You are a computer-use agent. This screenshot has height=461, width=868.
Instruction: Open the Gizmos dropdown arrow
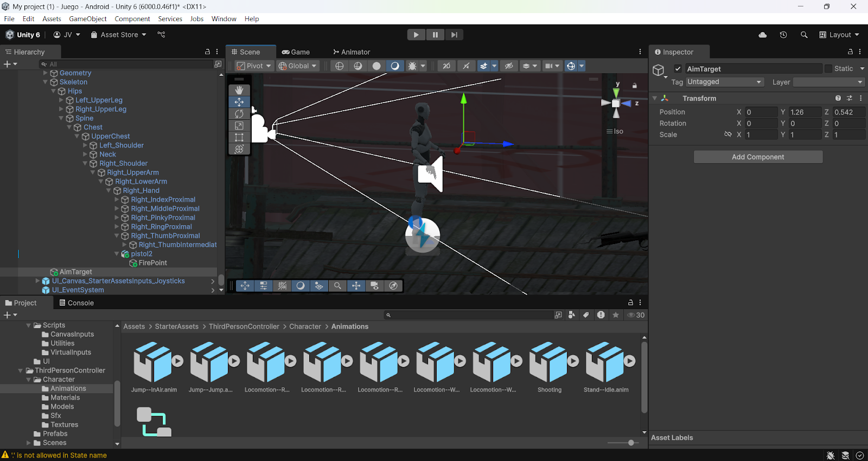(x=582, y=66)
